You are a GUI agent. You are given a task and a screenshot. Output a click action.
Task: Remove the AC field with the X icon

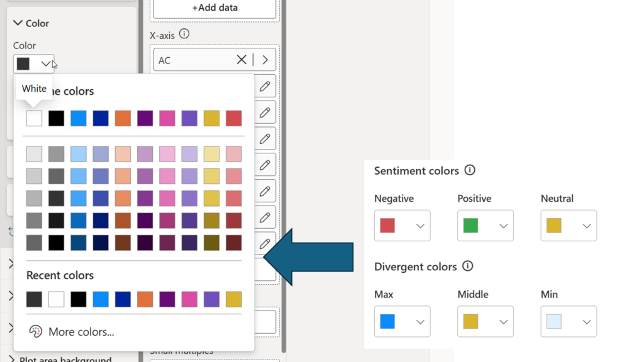click(x=241, y=60)
